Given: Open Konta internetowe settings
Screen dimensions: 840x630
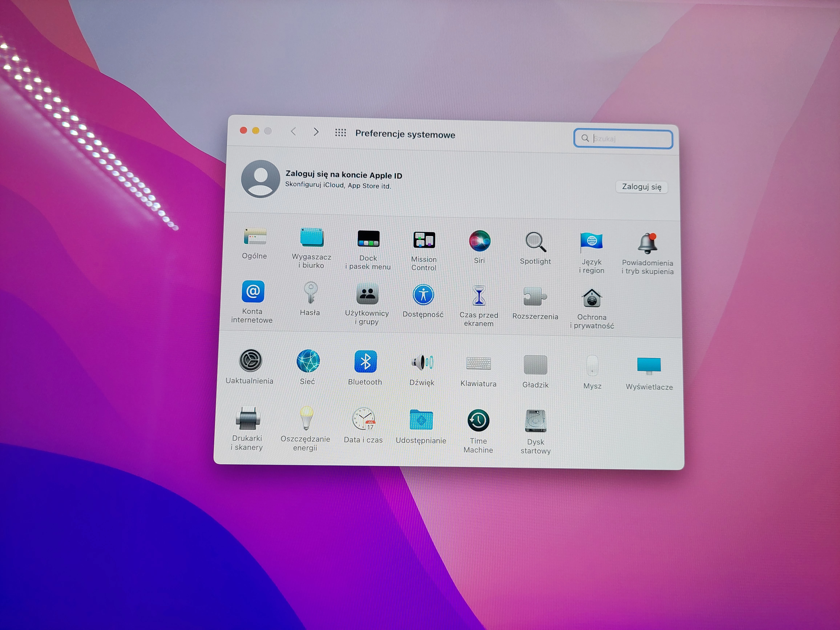Looking at the screenshot, I should (x=253, y=291).
